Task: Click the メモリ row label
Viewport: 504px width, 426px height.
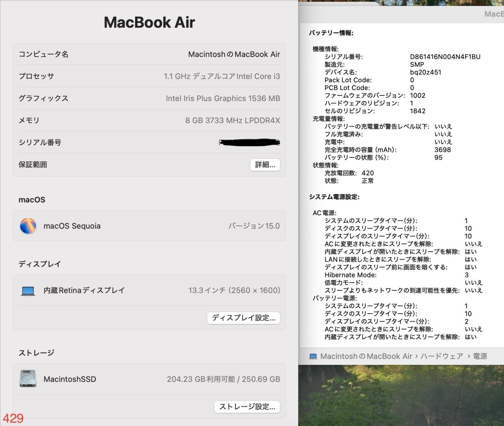Action: [x=29, y=120]
